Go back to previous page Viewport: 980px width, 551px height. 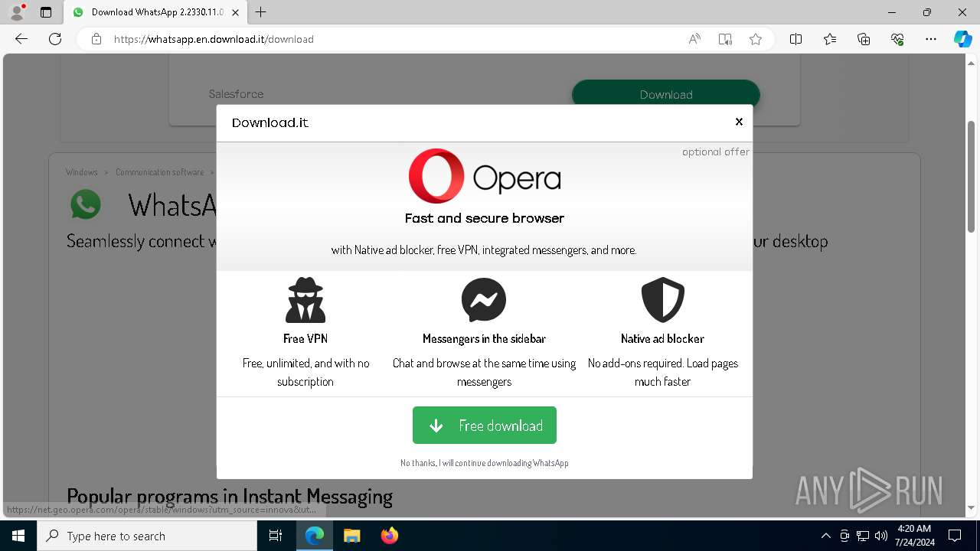point(21,39)
